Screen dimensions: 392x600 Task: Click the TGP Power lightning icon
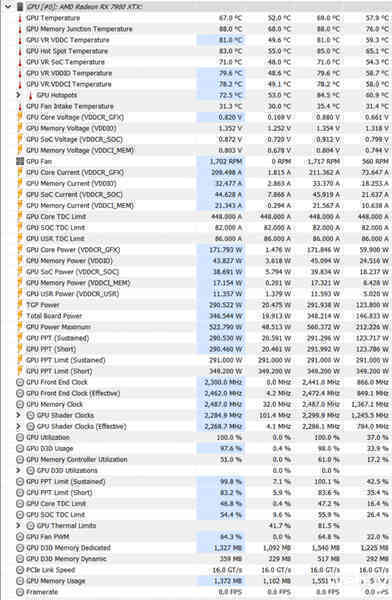[x=20, y=305]
